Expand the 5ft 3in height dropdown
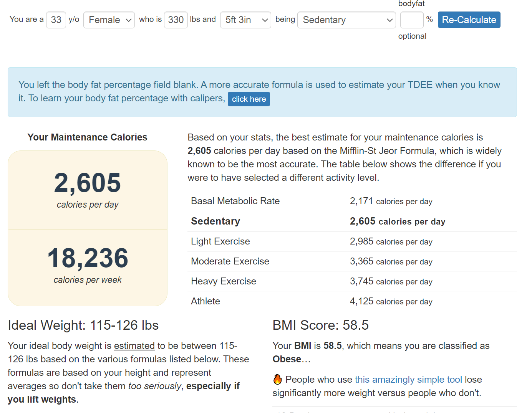Image resolution: width=532 pixels, height=413 pixels. 245,20
